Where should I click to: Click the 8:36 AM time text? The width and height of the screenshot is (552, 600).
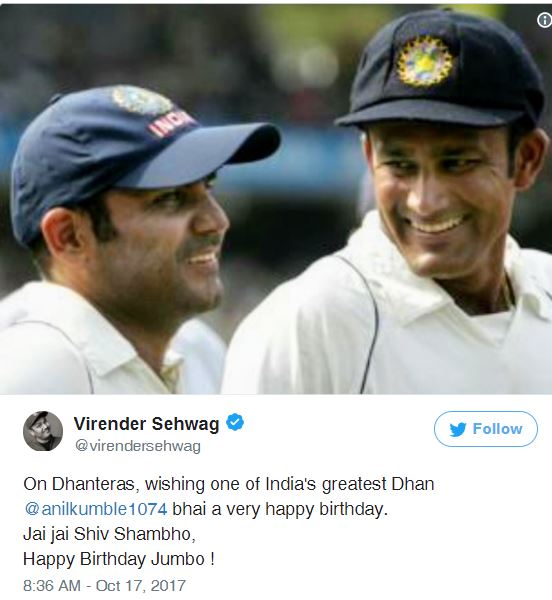point(52,586)
